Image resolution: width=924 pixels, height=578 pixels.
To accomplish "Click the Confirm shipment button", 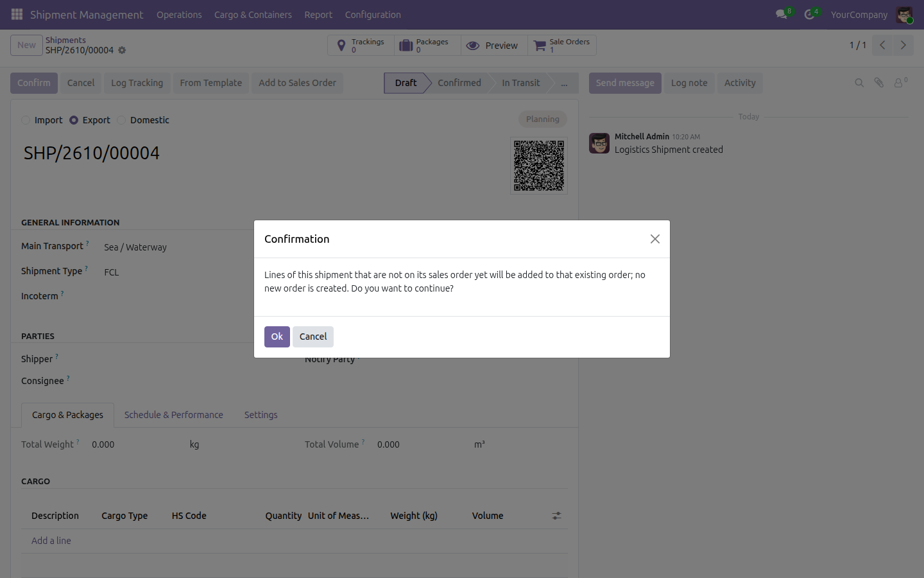I will click(x=34, y=83).
